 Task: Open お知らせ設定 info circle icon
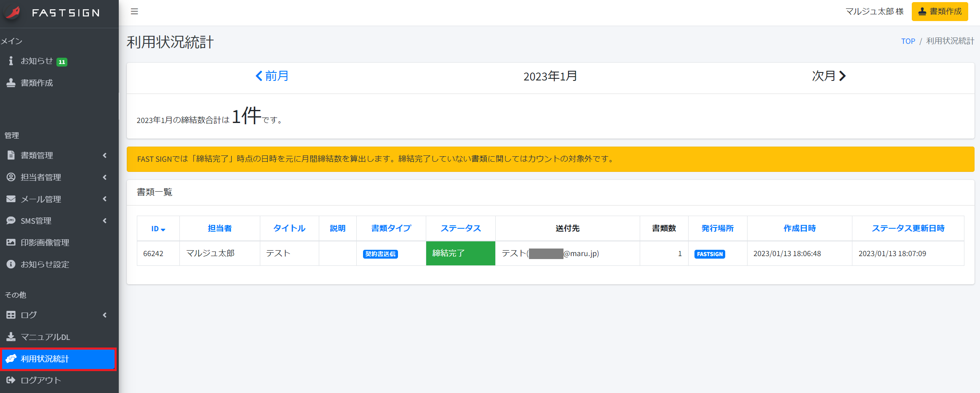11,264
